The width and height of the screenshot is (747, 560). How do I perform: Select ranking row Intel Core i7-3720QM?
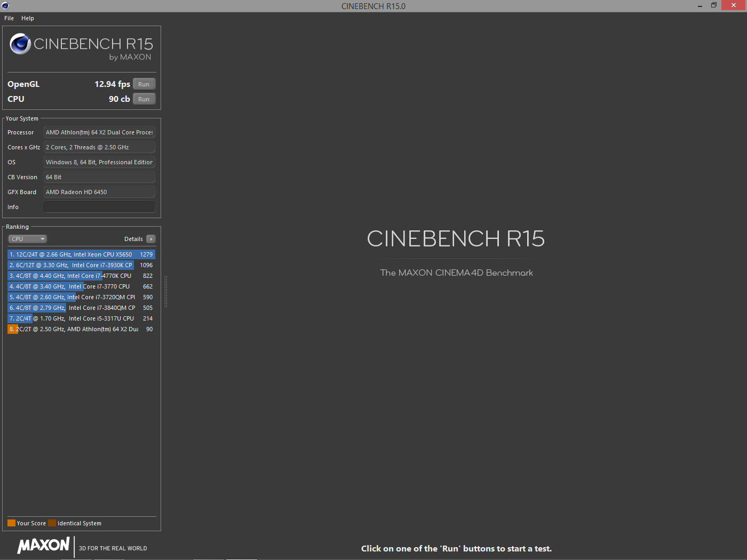pyautogui.click(x=81, y=297)
